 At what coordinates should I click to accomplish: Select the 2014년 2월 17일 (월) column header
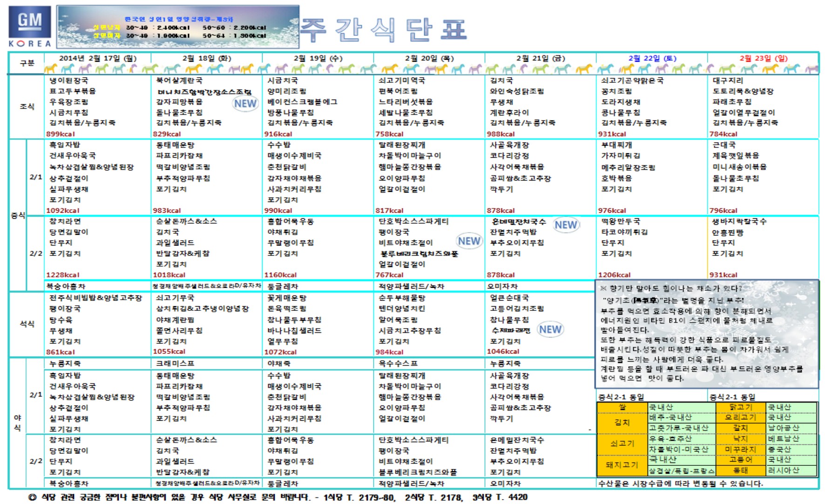click(x=97, y=58)
